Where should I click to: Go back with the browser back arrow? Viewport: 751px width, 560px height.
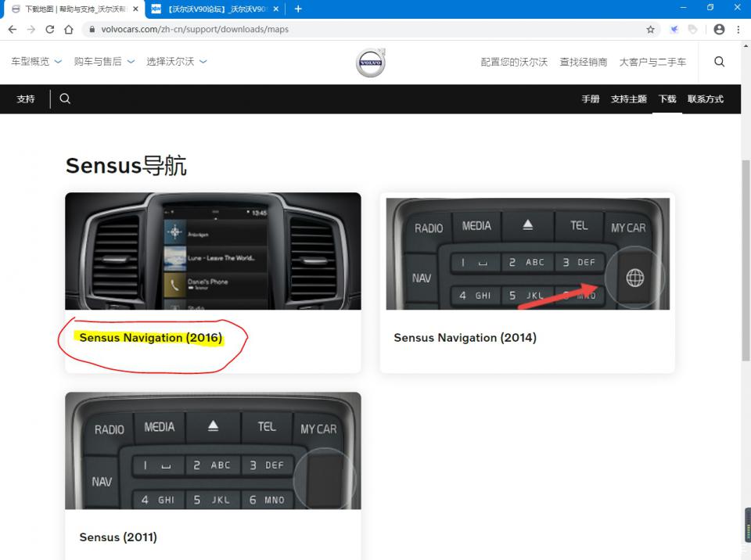(13, 29)
